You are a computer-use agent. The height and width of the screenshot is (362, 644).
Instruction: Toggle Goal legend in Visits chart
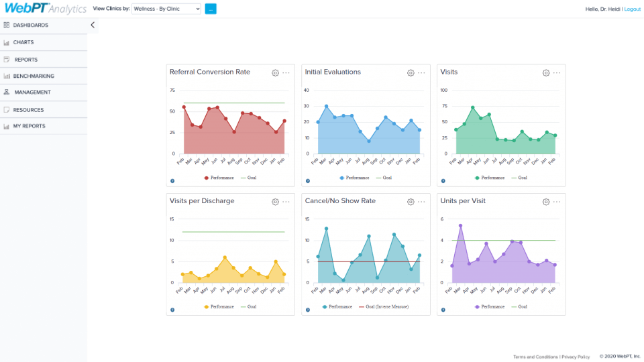[x=519, y=178]
